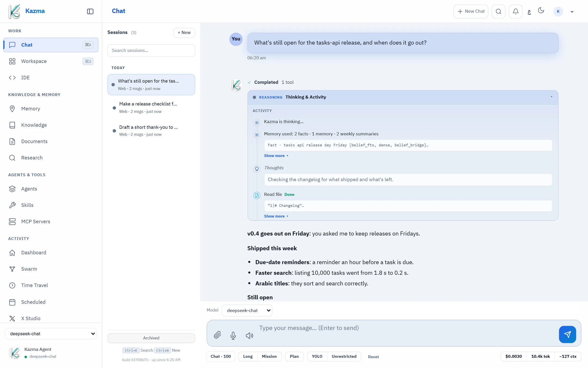The height and width of the screenshot is (368, 588).
Task: Open the Archived sessions button
Action: 151,338
